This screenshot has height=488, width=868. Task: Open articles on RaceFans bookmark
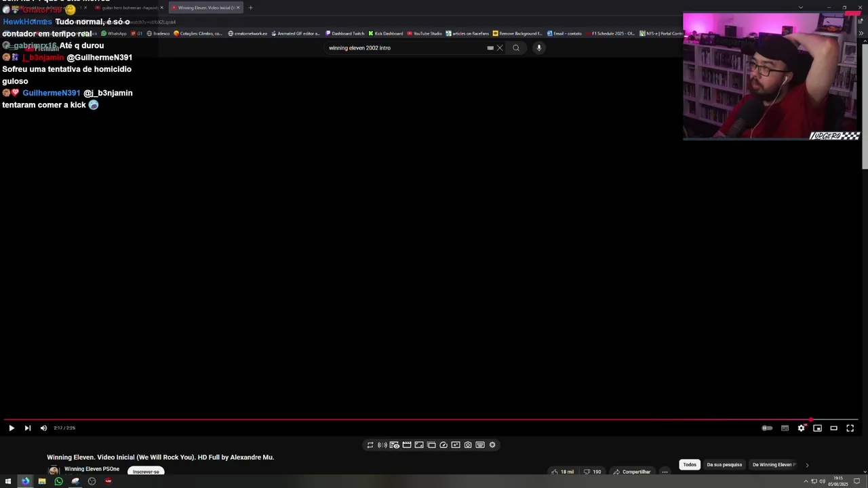click(x=467, y=33)
